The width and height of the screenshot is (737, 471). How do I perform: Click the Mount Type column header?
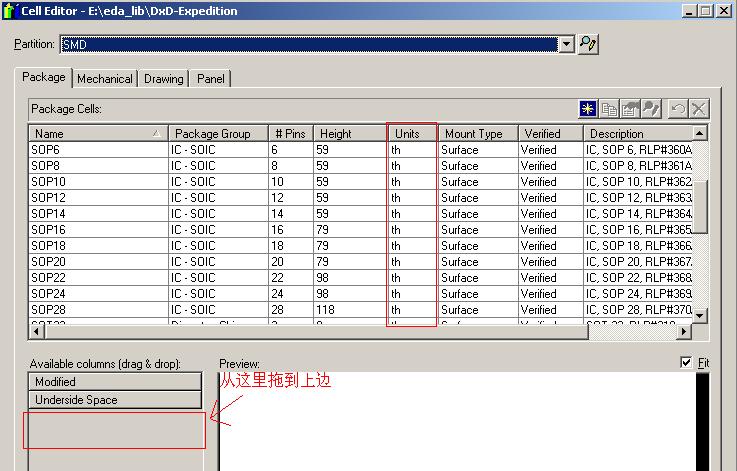(x=478, y=134)
